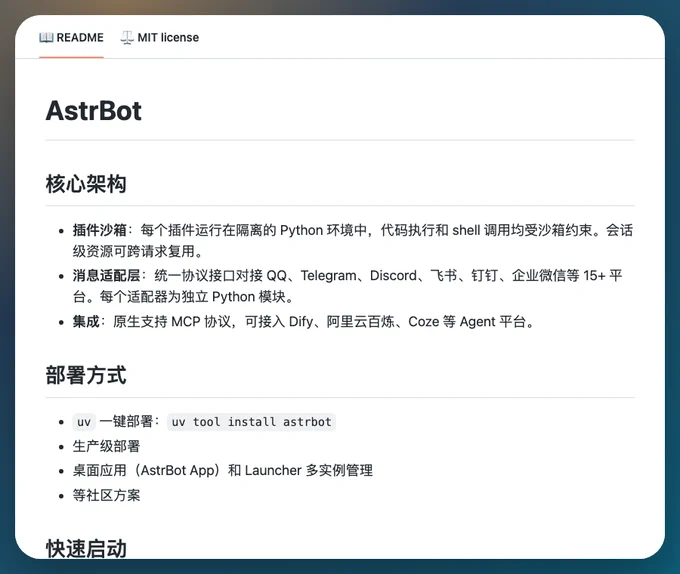Click the 核心架构 section heading
Screen dimensions: 680x574
86,184
